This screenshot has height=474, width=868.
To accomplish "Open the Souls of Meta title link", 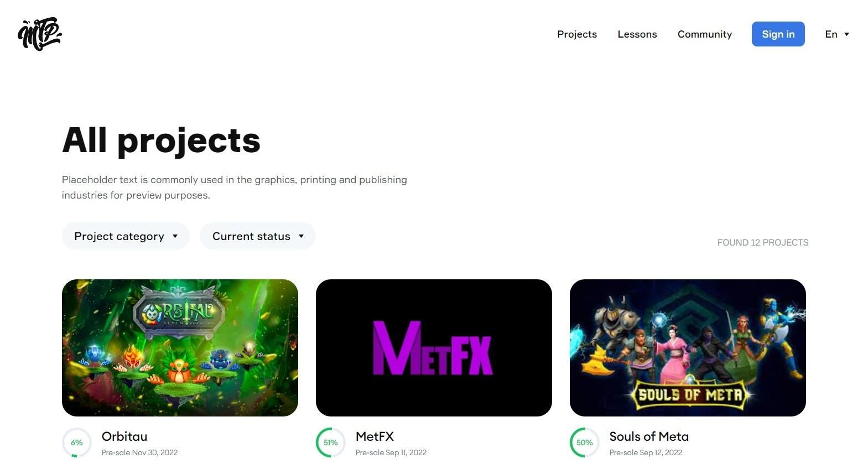I will 649,436.
